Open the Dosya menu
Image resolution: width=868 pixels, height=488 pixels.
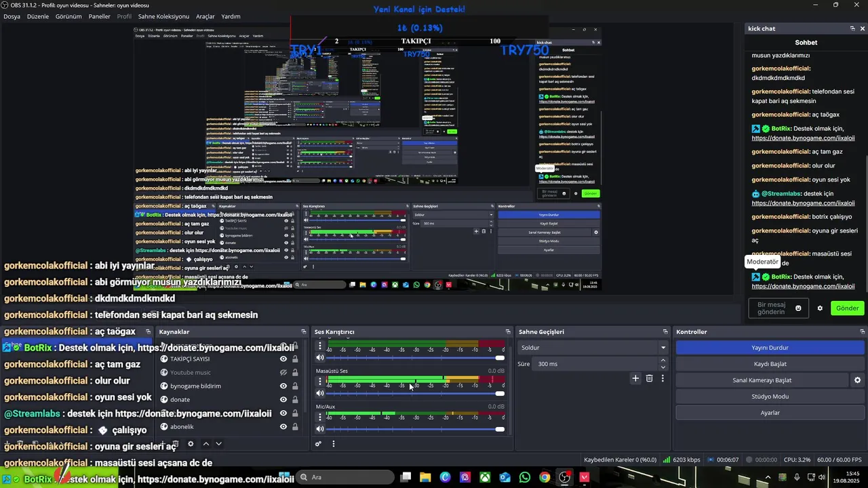tap(13, 16)
